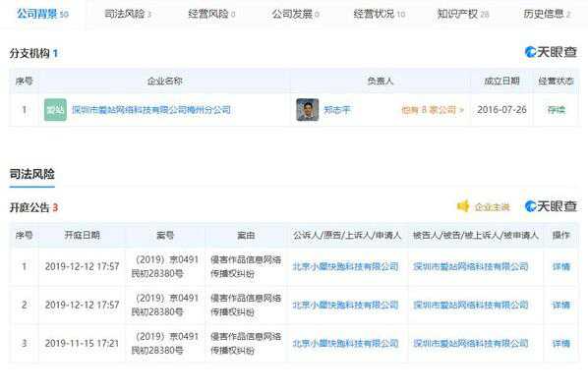Select the 存续 status cell
Image resolution: width=588 pixels, height=391 pixels.
coord(557,110)
